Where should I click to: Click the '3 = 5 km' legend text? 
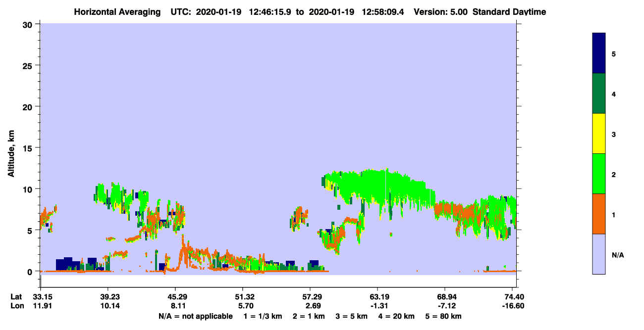(x=352, y=316)
